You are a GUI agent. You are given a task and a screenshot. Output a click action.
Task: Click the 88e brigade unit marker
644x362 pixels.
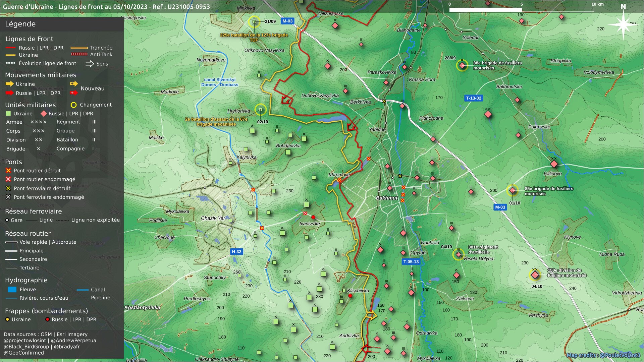[462, 65]
